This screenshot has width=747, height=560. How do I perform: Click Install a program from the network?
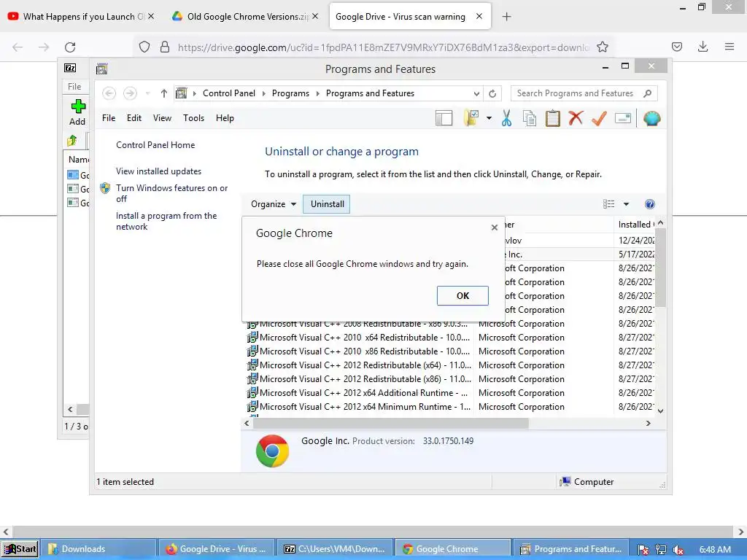click(x=166, y=222)
